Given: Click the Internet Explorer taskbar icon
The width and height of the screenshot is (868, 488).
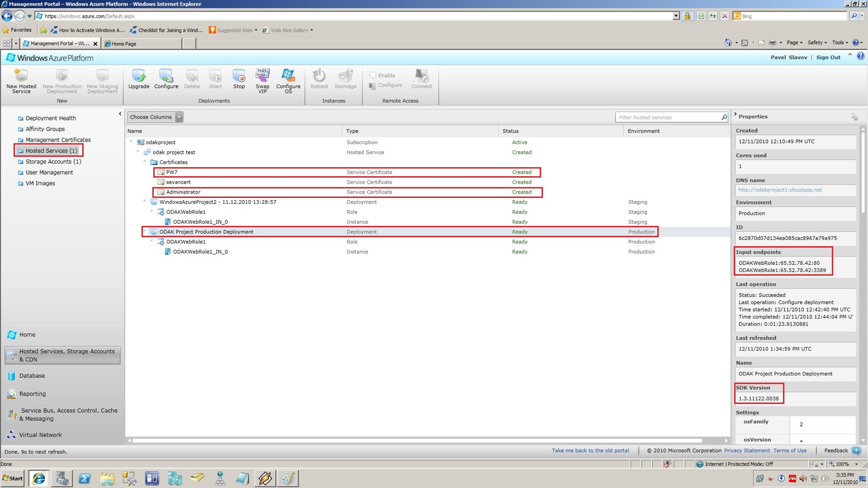Looking at the screenshot, I should 39,479.
